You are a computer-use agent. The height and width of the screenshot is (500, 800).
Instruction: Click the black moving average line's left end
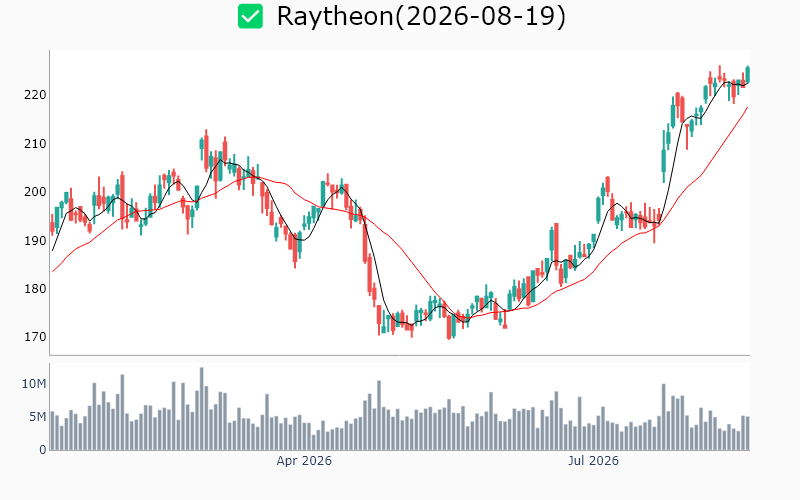pyautogui.click(x=53, y=250)
